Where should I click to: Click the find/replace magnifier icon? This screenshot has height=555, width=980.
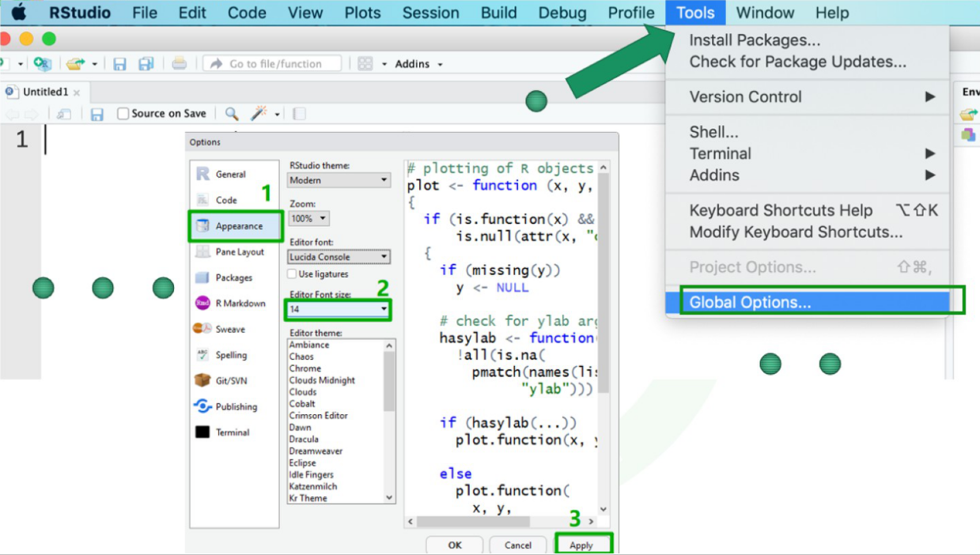[232, 114]
